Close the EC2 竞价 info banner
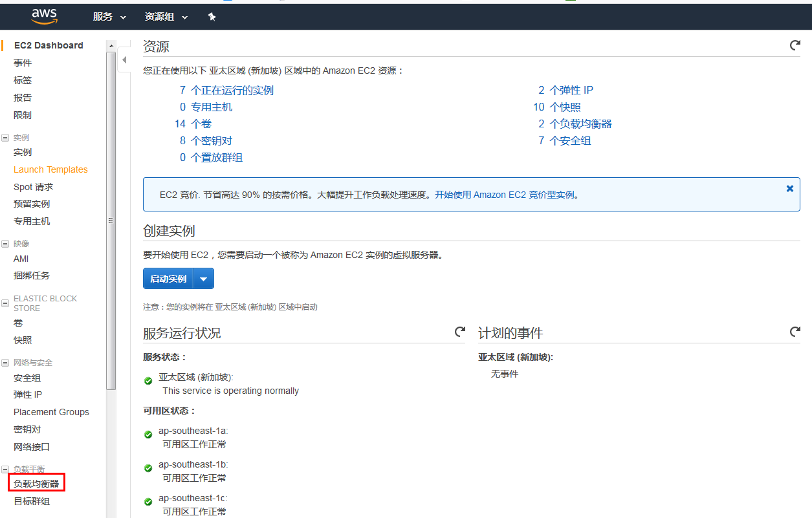The height and width of the screenshot is (518, 812). pyautogui.click(x=789, y=189)
